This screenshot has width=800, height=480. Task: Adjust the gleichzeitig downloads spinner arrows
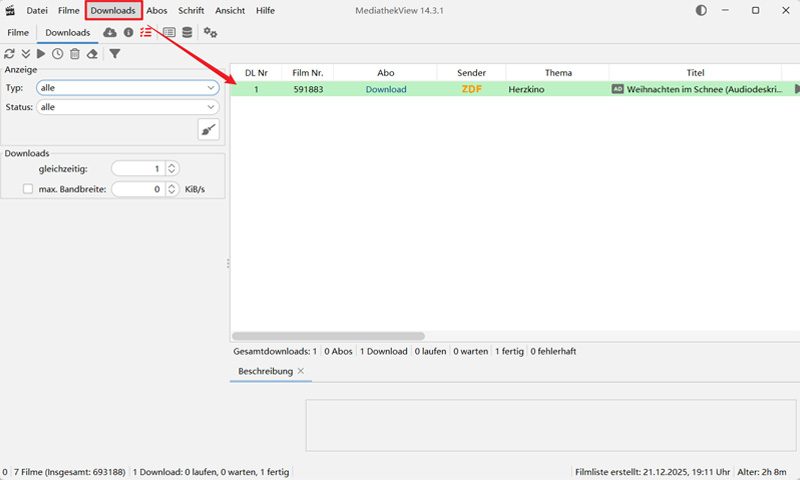[x=172, y=168]
